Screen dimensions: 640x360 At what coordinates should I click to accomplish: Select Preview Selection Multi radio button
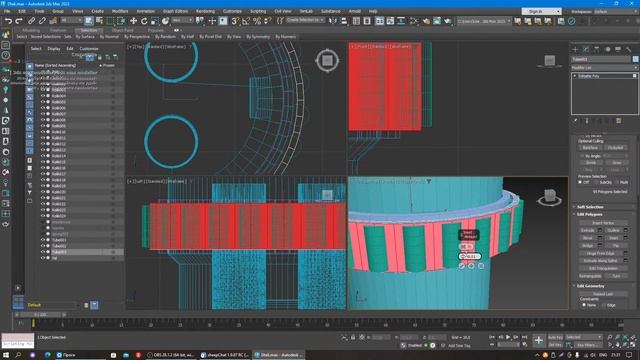pos(617,182)
